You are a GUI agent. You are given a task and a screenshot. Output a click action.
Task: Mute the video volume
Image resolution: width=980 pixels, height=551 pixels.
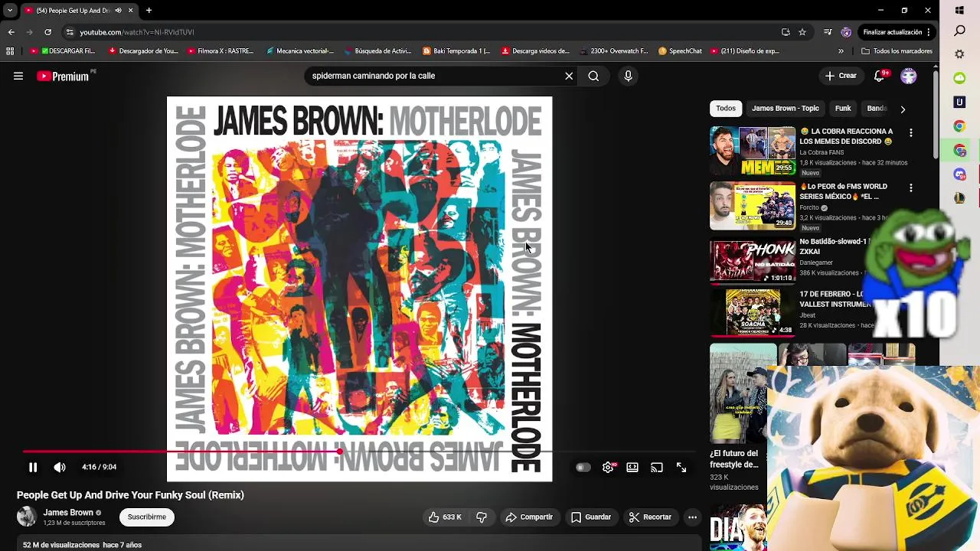(x=60, y=467)
